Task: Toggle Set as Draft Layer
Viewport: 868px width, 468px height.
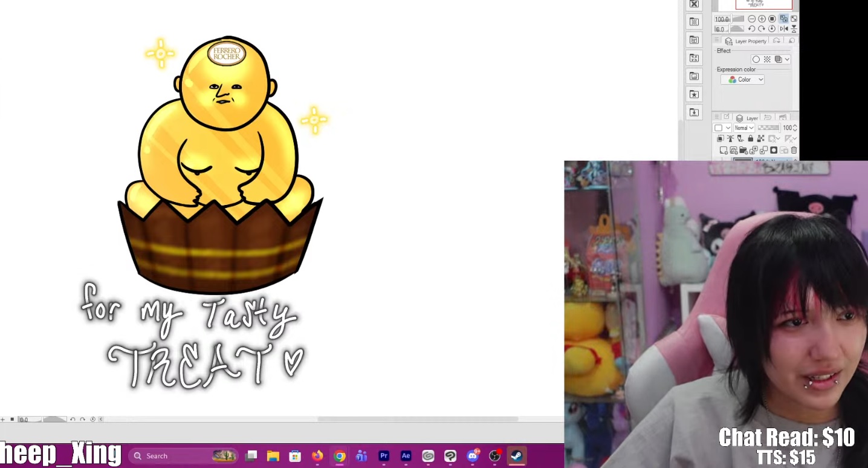Action: tap(740, 139)
